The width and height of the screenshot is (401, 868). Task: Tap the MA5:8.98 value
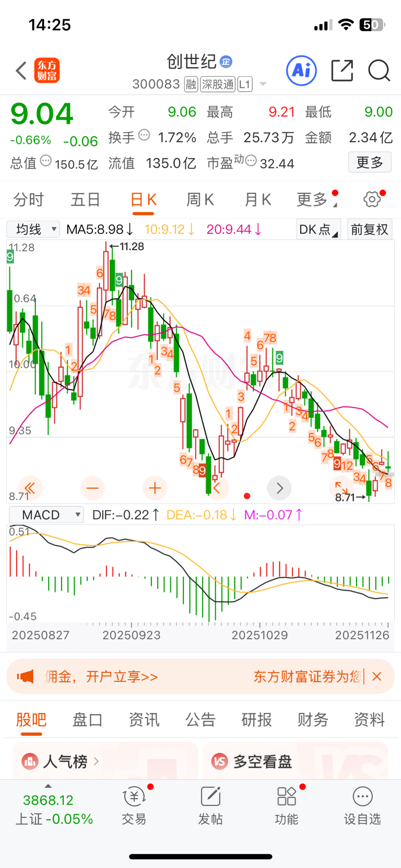[100, 229]
